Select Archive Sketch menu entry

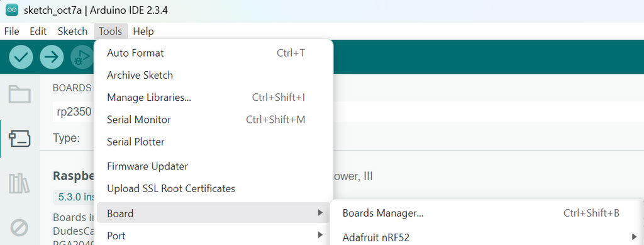click(214, 75)
